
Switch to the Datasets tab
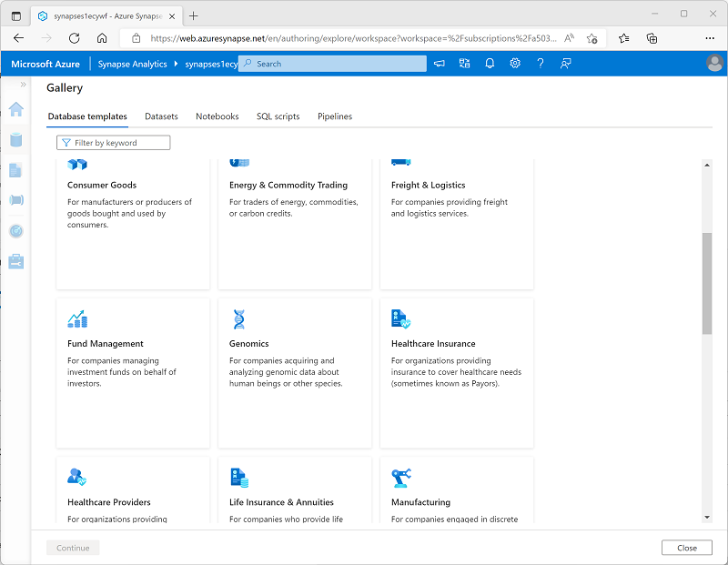tap(161, 116)
